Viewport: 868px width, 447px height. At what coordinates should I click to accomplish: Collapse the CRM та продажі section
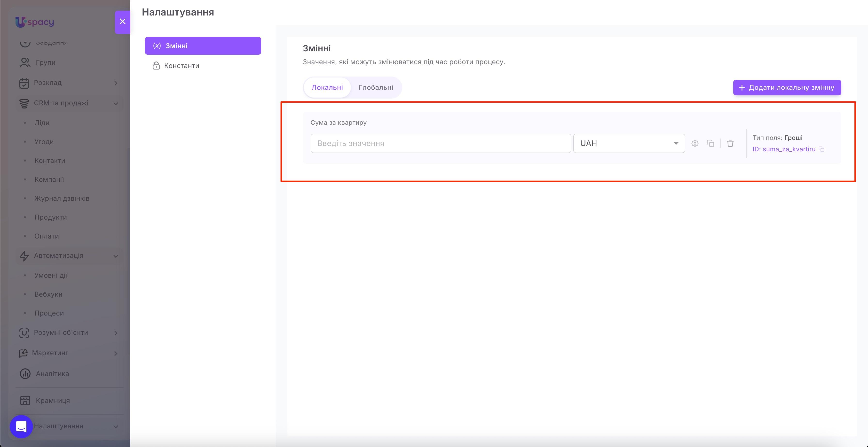[x=116, y=103]
